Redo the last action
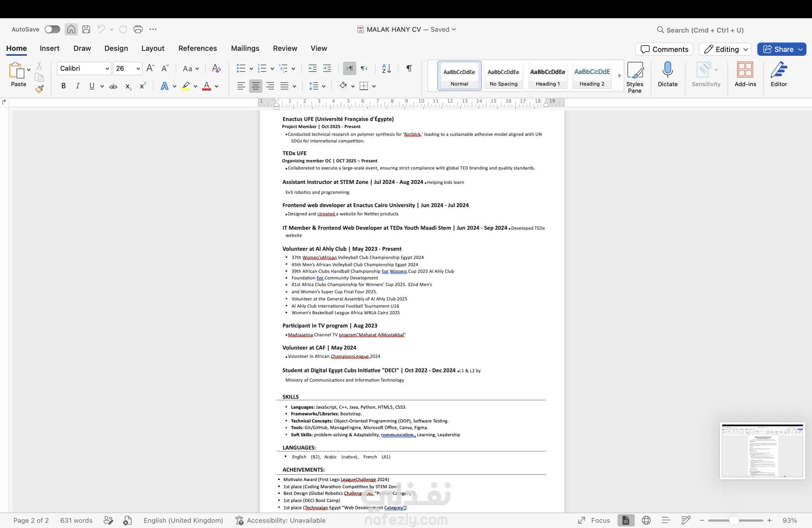Viewport: 812px width, 528px height. [123, 29]
